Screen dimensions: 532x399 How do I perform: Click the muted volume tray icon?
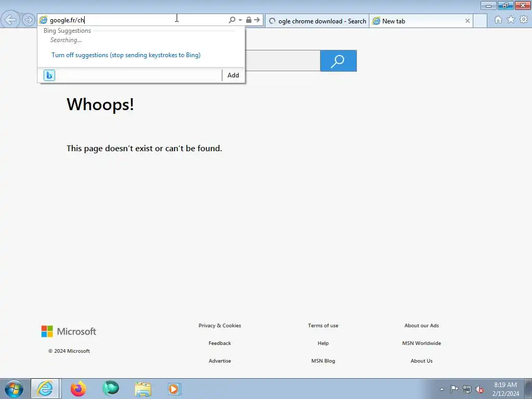point(480,389)
